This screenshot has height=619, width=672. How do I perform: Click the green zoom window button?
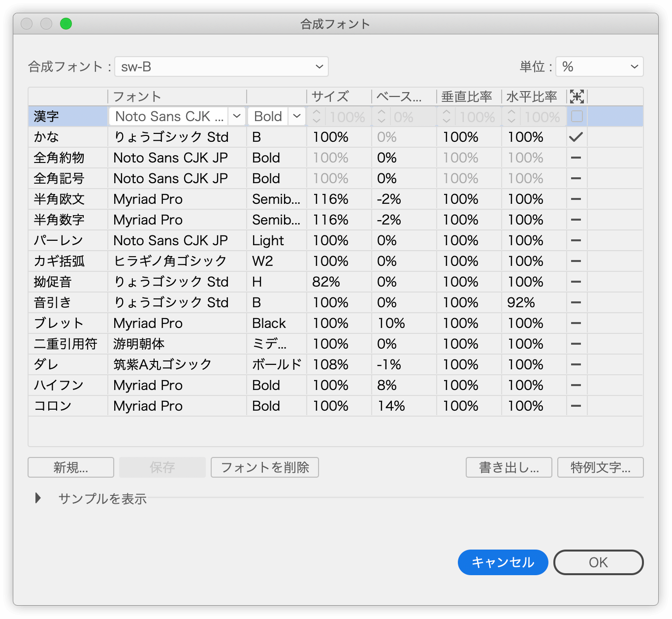66,24
